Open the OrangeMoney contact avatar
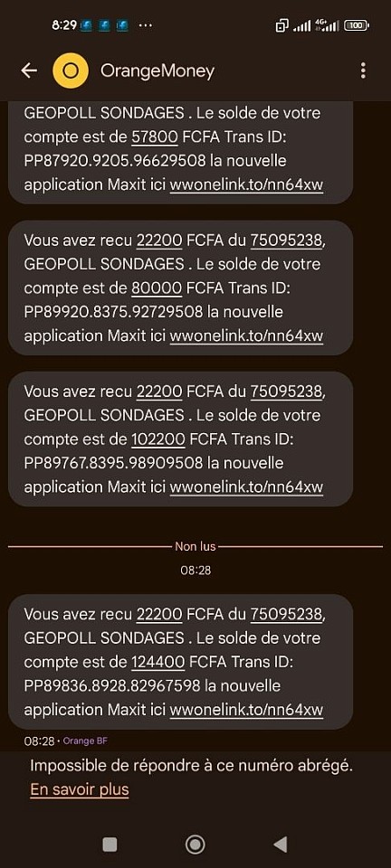 pyautogui.click(x=71, y=71)
